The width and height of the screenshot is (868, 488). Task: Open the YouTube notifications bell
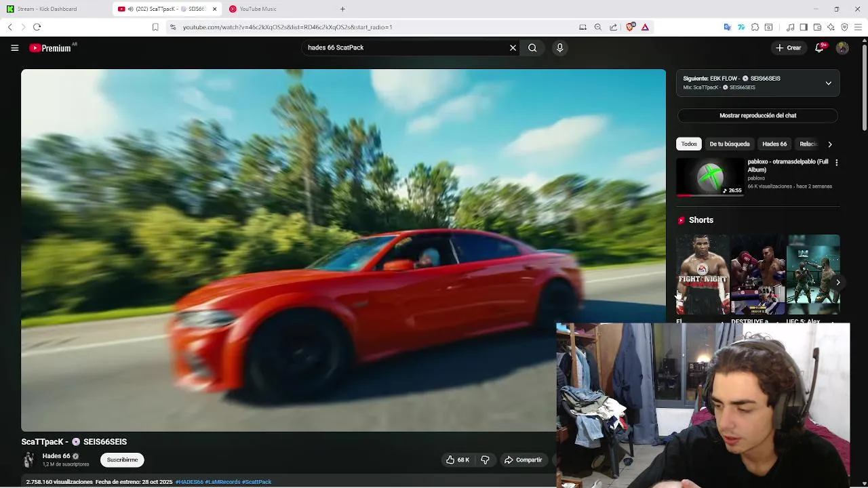(x=819, y=47)
